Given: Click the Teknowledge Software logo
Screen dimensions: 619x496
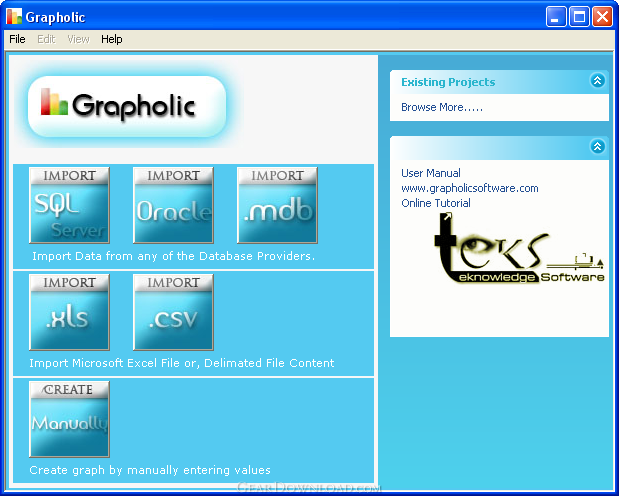Looking at the screenshot, I should (519, 248).
